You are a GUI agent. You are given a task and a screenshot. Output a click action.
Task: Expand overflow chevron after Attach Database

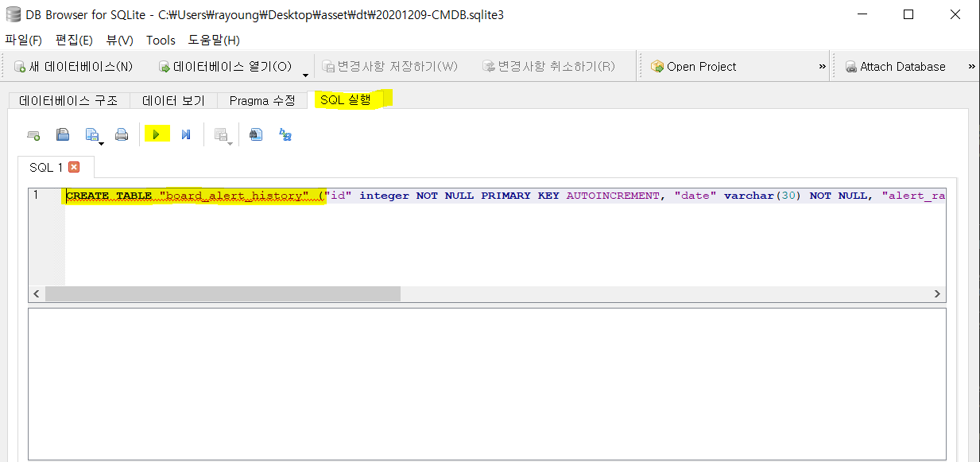(x=971, y=67)
